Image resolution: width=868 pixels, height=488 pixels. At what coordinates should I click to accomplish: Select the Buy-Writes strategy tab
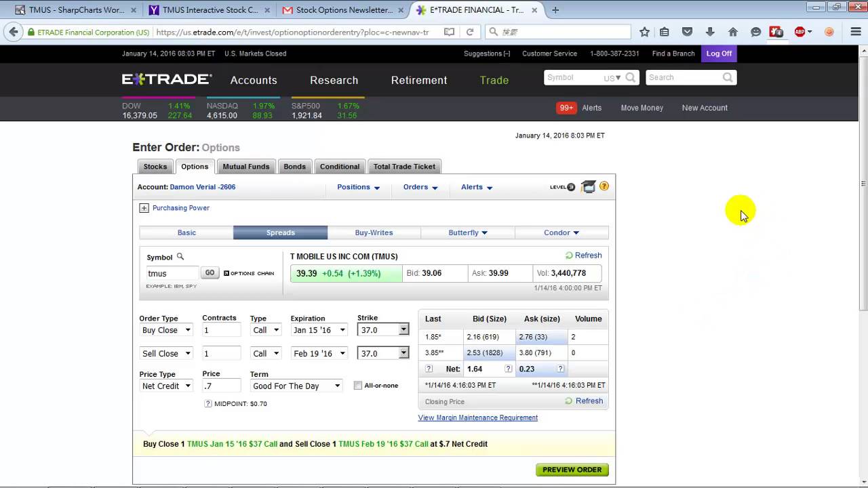[x=374, y=232]
